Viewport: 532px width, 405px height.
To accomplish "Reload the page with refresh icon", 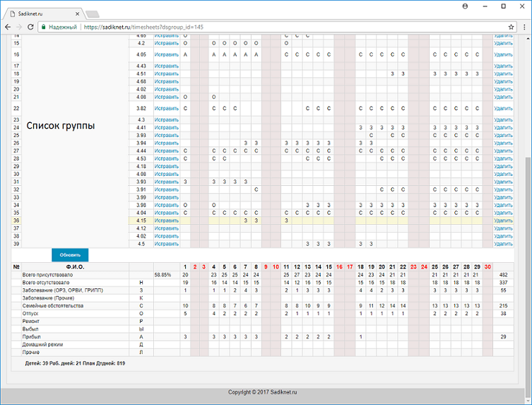I will point(31,26).
